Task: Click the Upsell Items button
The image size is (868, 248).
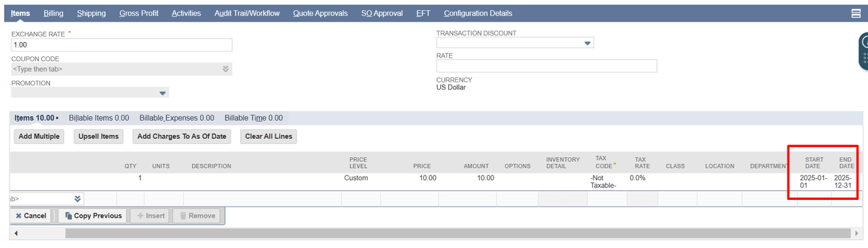Action: click(98, 136)
